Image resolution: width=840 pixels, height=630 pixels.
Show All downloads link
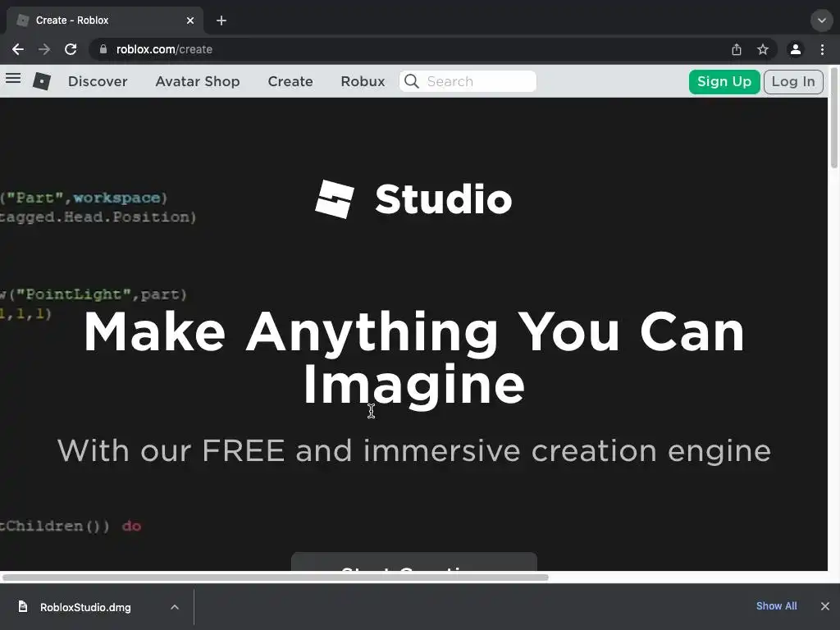[776, 606]
